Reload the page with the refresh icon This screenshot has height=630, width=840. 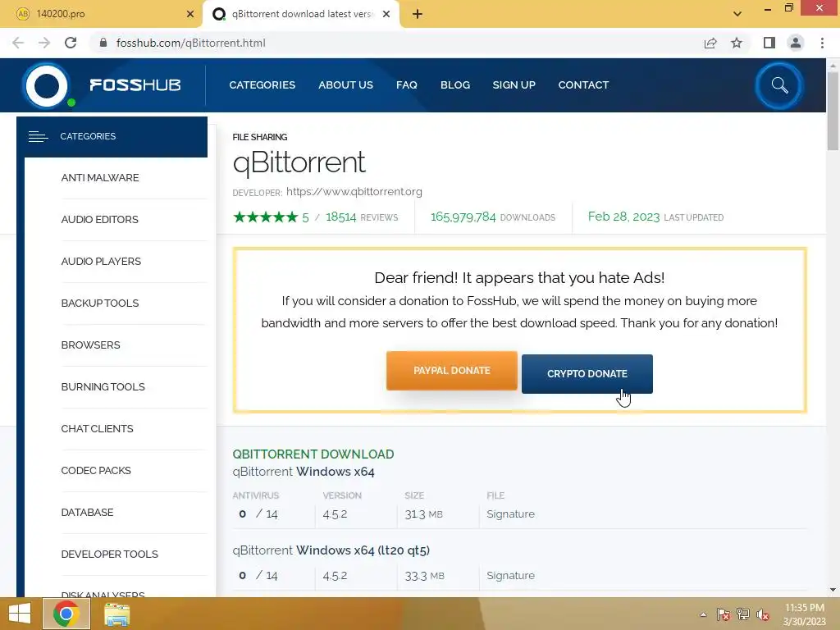click(71, 43)
